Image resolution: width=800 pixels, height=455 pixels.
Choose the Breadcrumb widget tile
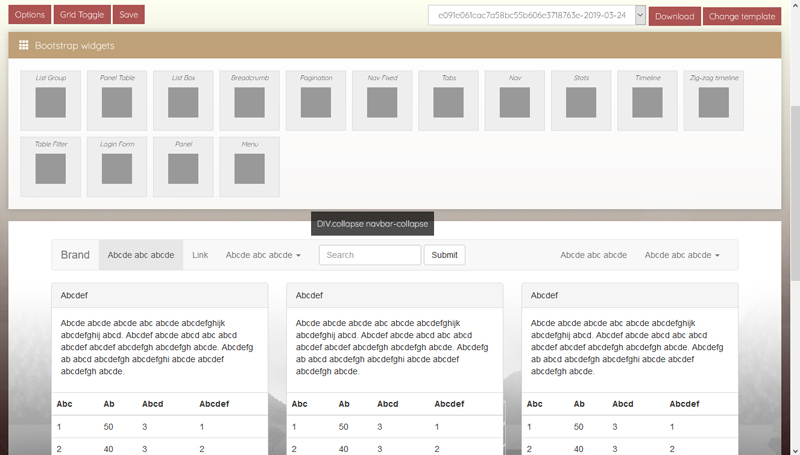coord(249,100)
